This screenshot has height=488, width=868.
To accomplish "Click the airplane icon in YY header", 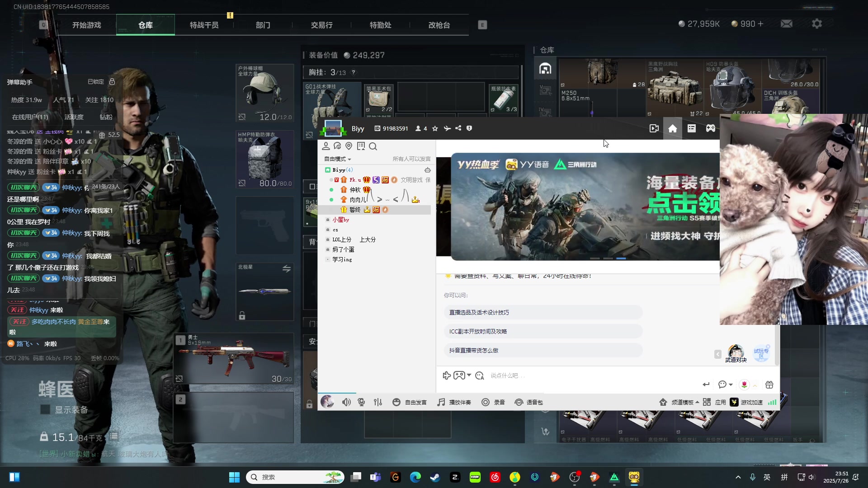I will (x=447, y=128).
